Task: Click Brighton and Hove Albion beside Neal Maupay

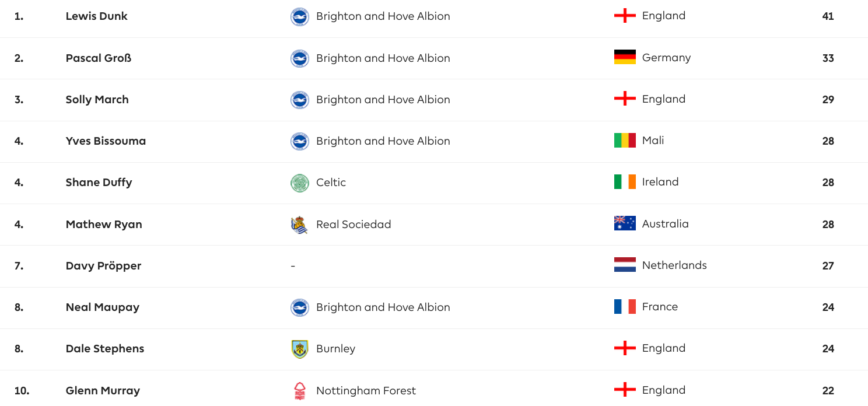Action: click(383, 307)
